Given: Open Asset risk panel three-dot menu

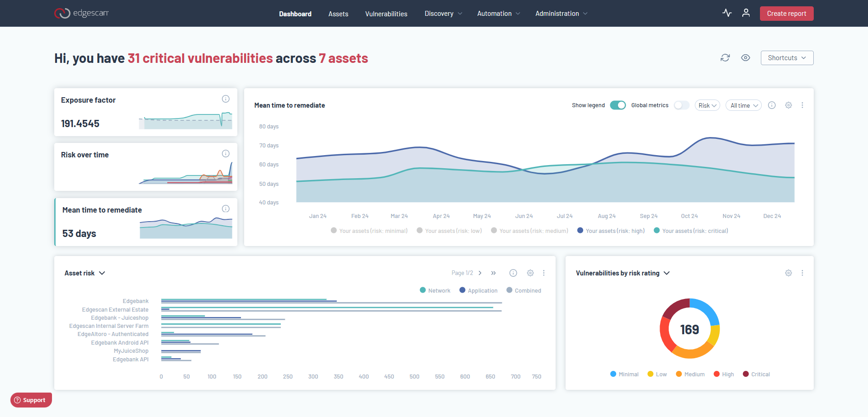Looking at the screenshot, I should (544, 273).
